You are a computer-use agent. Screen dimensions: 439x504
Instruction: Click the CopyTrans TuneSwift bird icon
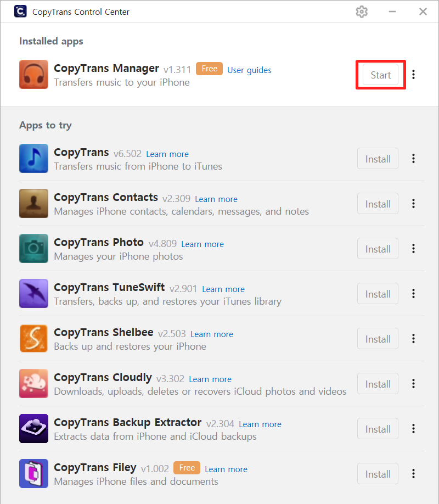click(33, 293)
